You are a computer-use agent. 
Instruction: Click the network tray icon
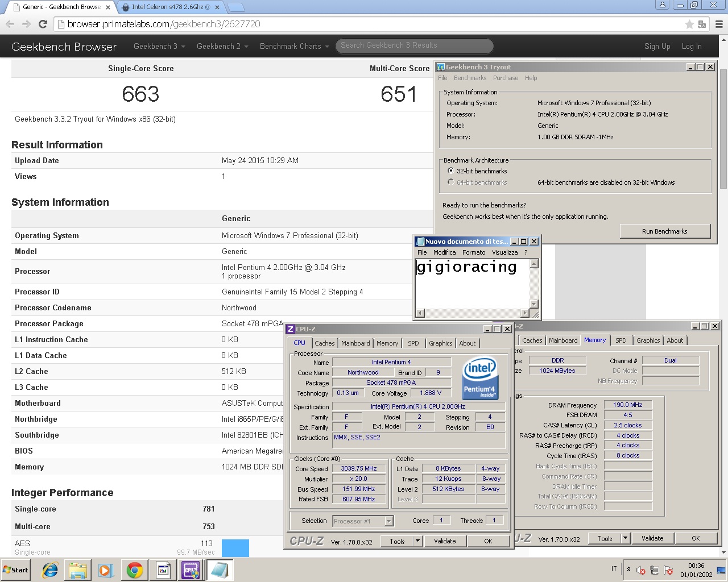point(655,570)
